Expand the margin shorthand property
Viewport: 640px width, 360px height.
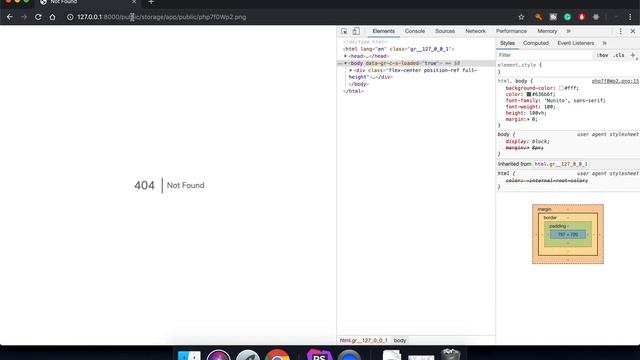[x=528, y=120]
